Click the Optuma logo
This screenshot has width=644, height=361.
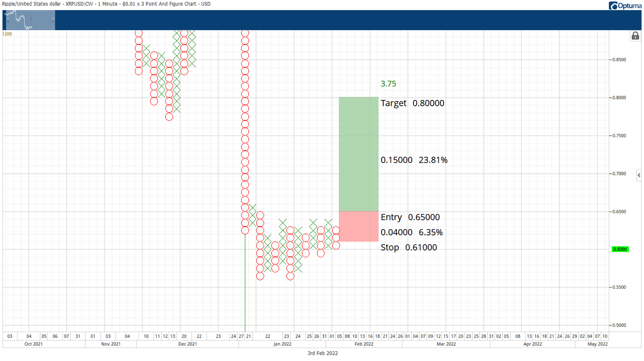coord(625,5)
